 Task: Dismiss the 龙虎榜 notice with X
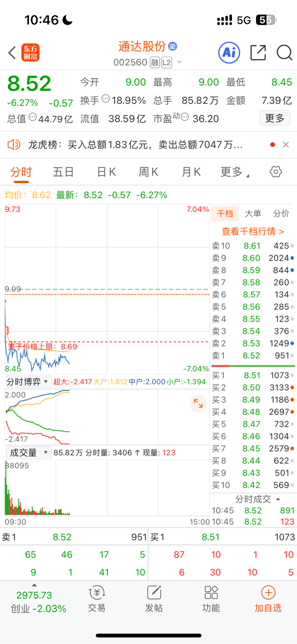286,144
